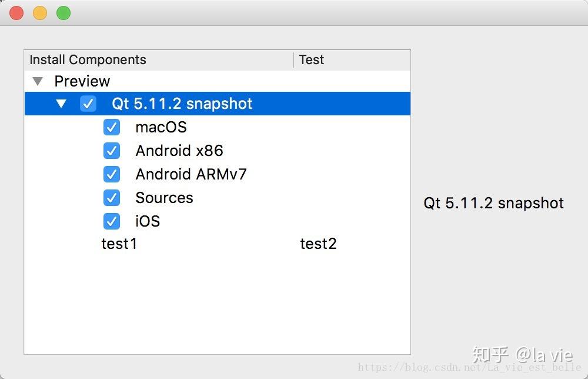
Task: Click the green zoom window button
Action: coord(64,13)
